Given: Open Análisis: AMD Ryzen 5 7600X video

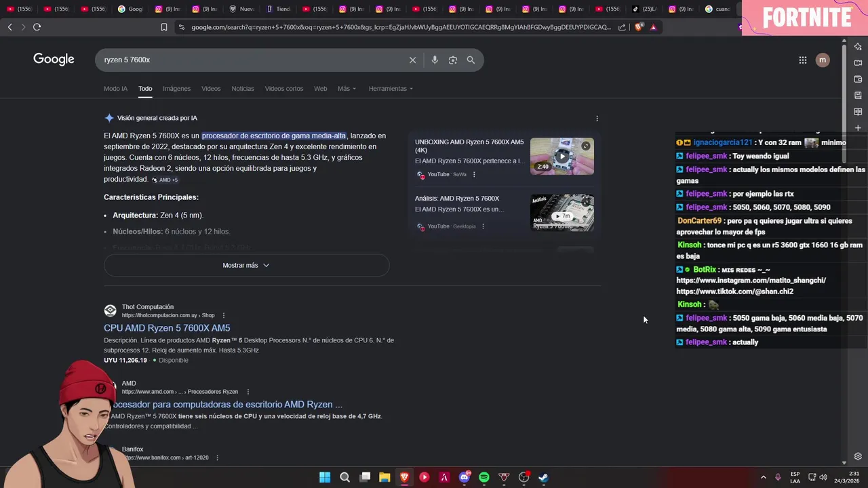Looking at the screenshot, I should [x=457, y=199].
